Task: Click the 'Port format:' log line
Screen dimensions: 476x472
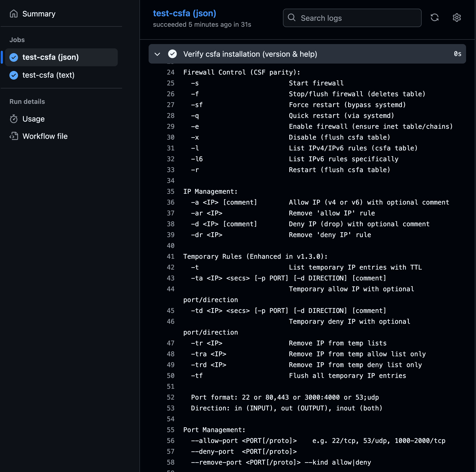Action: pos(285,397)
